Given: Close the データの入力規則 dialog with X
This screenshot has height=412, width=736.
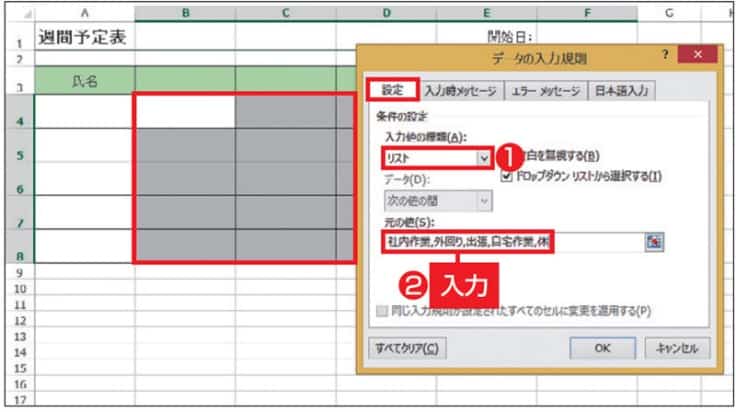Looking at the screenshot, I should [697, 56].
